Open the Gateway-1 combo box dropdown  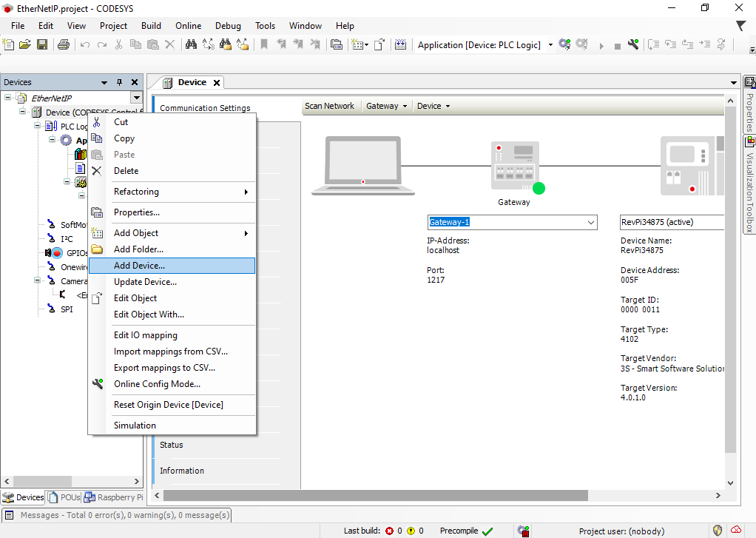pyautogui.click(x=590, y=223)
